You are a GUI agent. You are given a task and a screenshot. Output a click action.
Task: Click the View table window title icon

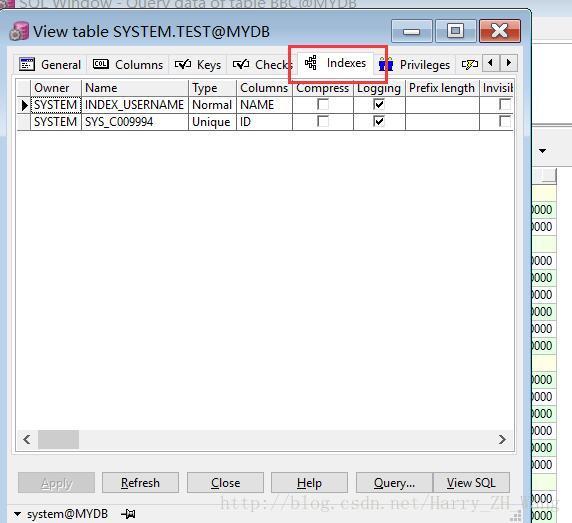pos(19,31)
